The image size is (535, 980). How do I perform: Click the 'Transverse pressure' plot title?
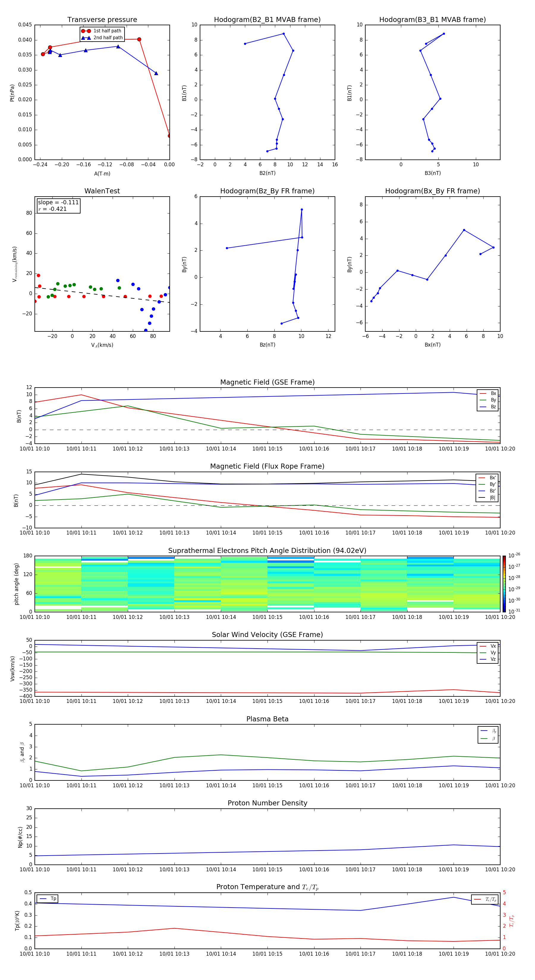tap(102, 20)
